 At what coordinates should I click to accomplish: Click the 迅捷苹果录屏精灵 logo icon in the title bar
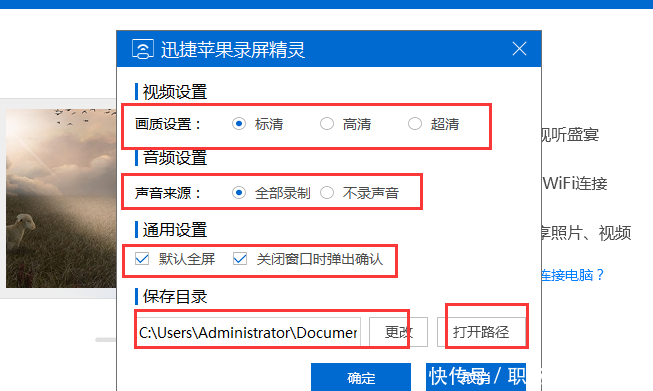tap(143, 49)
